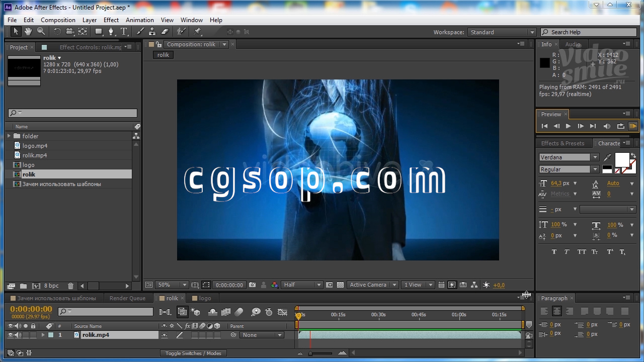
Task: Take a snapshot with camera icon
Action: [x=252, y=285]
